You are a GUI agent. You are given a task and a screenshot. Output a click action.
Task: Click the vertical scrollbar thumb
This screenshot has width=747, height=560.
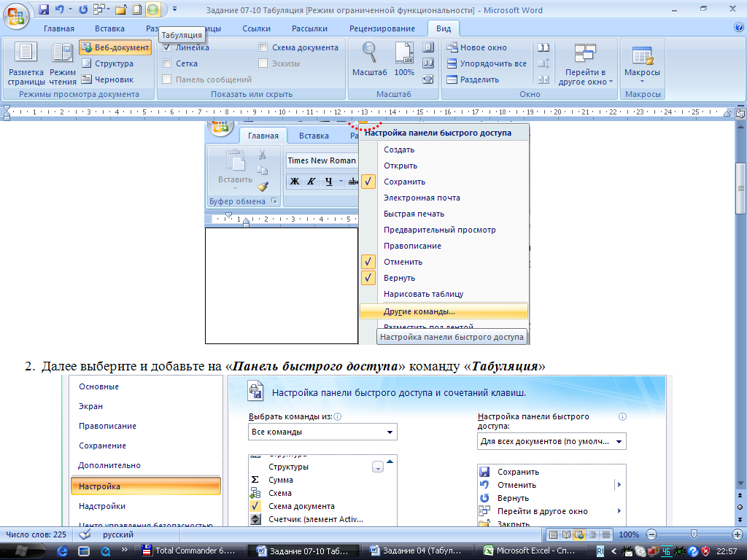(x=740, y=189)
